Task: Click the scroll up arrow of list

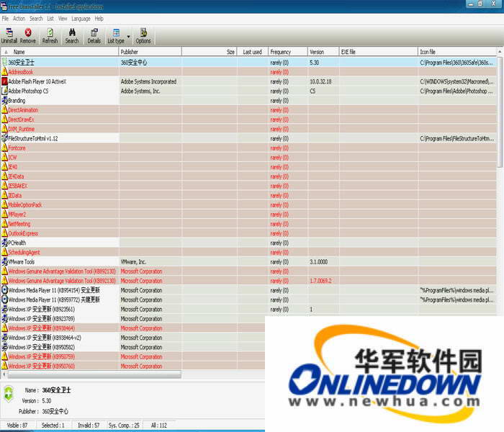Action: pyautogui.click(x=500, y=52)
